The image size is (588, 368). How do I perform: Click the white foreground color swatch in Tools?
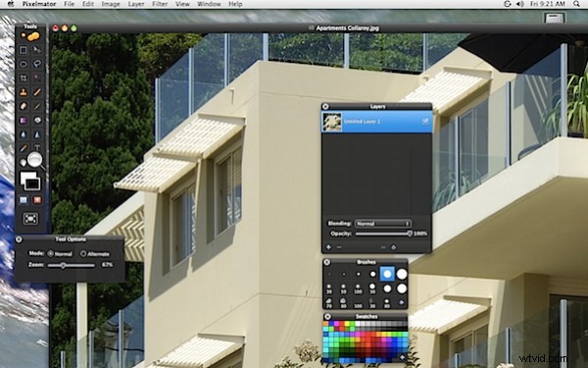click(x=28, y=178)
